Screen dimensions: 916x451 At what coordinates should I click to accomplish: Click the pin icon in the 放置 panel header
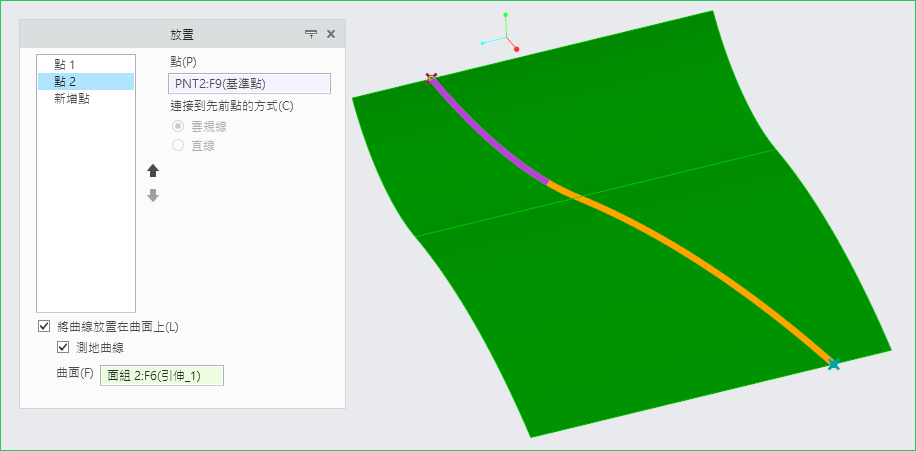pyautogui.click(x=311, y=34)
